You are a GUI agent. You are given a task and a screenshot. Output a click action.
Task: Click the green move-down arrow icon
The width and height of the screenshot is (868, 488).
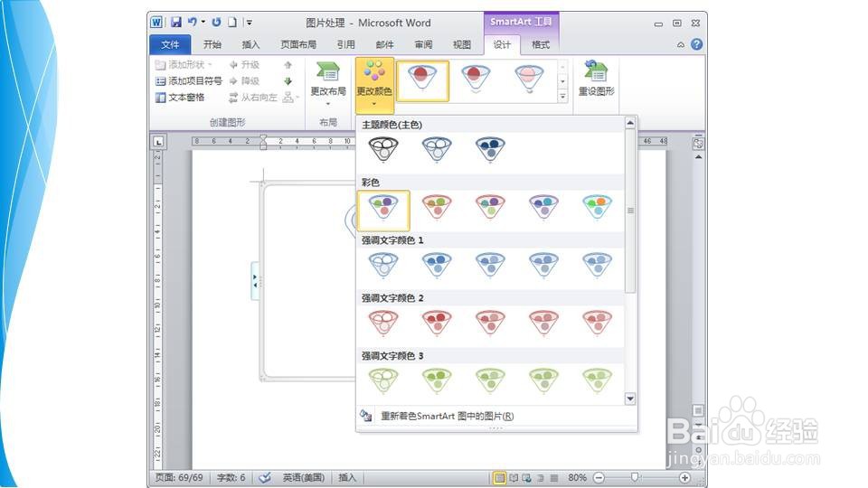288,81
